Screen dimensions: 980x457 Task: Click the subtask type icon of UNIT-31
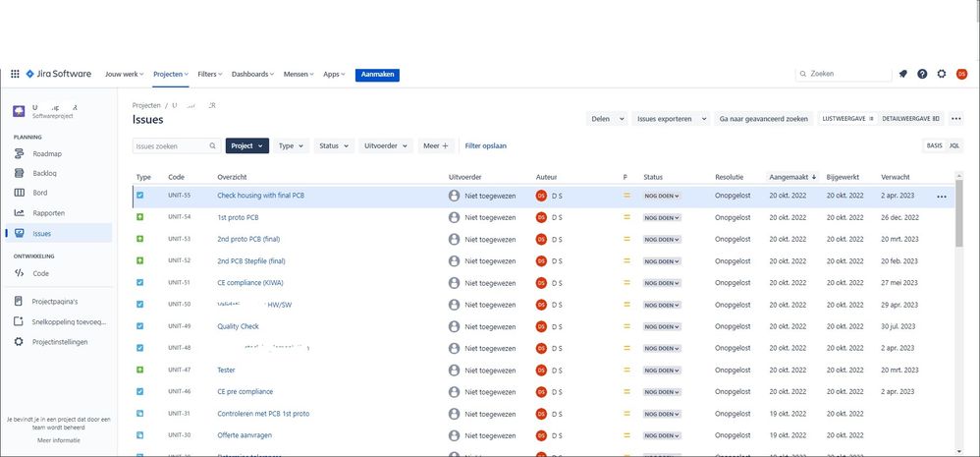pyautogui.click(x=140, y=413)
